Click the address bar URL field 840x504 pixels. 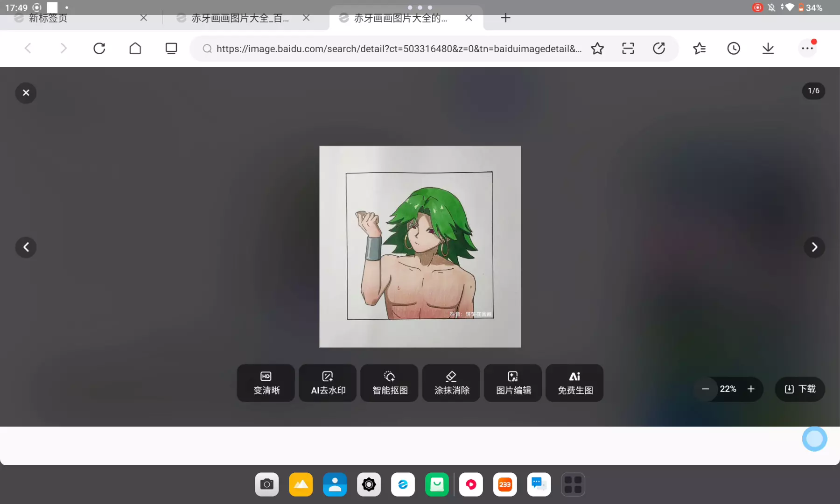397,49
